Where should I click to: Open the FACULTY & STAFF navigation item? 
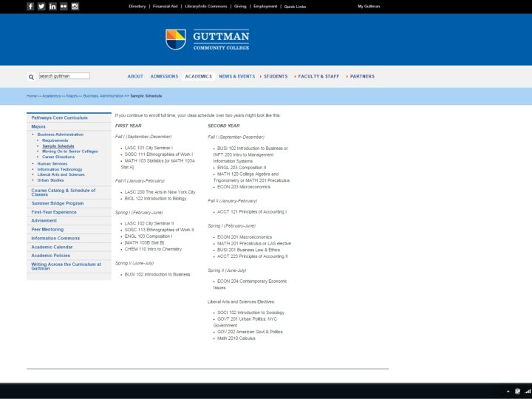[x=318, y=76]
